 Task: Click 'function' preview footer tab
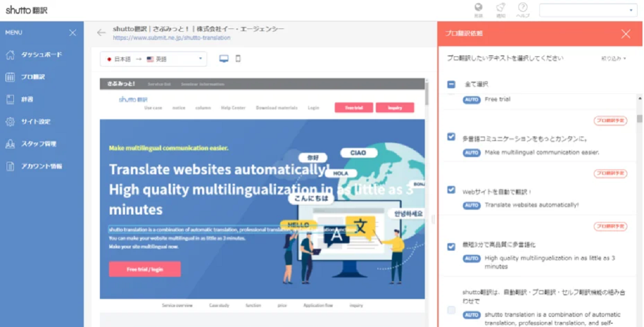pyautogui.click(x=253, y=306)
